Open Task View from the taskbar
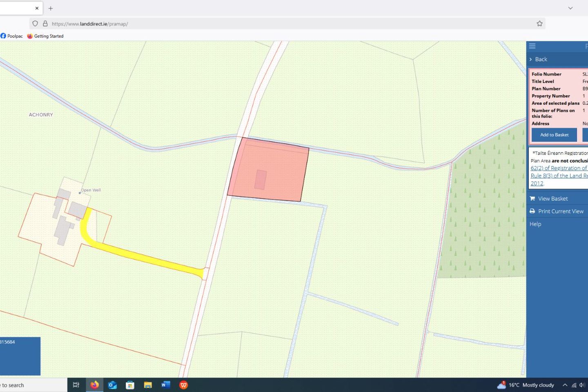Image resolution: width=588 pixels, height=392 pixels. click(76, 385)
